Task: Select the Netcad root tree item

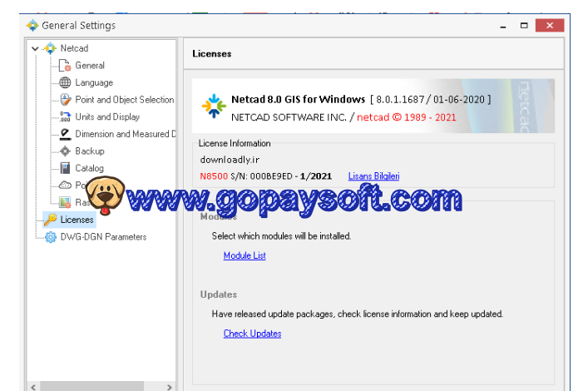Action: point(74,48)
